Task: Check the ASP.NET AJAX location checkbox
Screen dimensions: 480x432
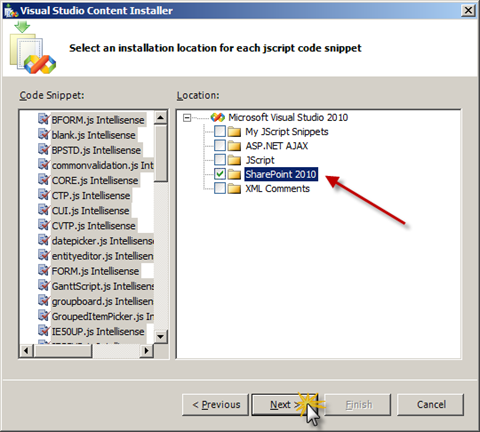Action: click(x=220, y=146)
